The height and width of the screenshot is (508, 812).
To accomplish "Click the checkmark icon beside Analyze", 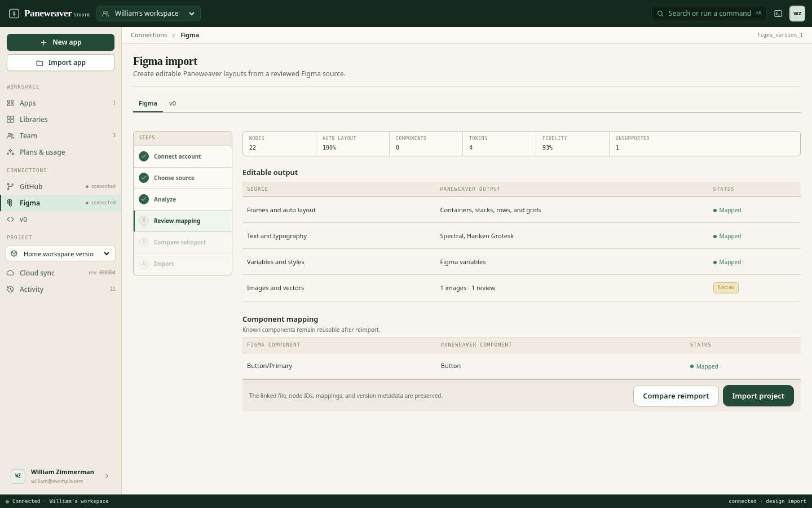I will pos(144,199).
